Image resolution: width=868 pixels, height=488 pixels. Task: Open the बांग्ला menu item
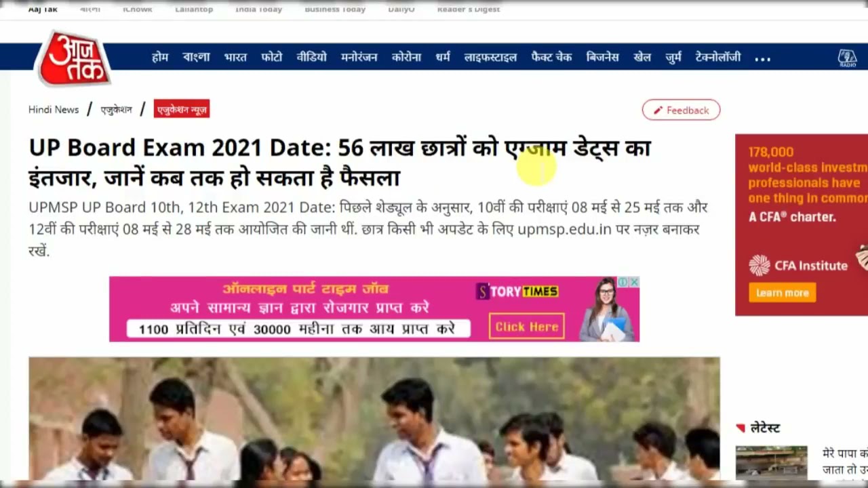coord(196,57)
